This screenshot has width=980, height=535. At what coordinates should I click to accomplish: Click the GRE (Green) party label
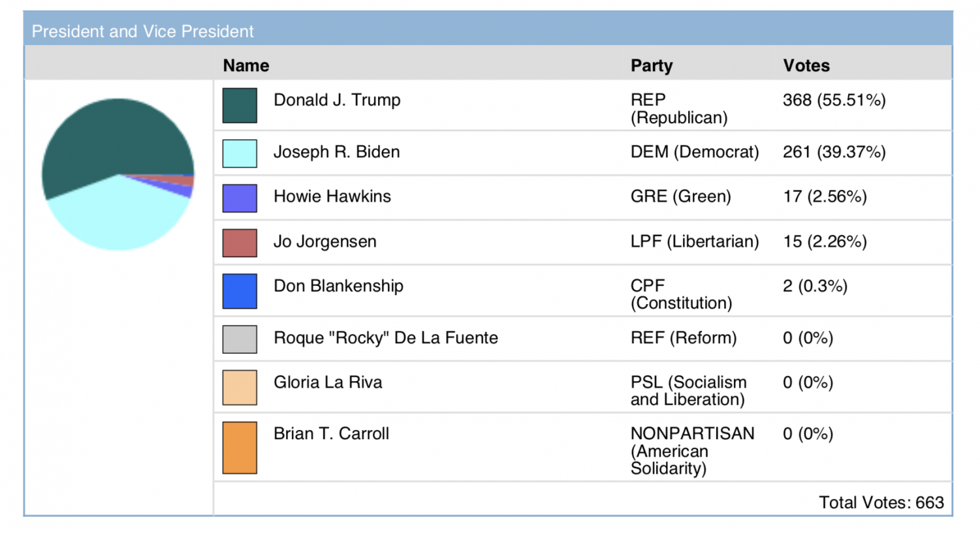coord(681,196)
